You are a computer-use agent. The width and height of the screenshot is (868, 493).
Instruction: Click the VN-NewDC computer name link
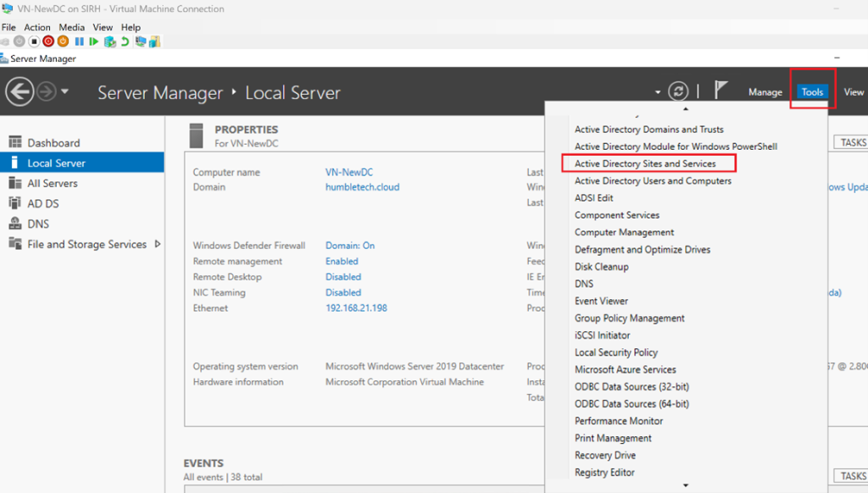point(349,172)
